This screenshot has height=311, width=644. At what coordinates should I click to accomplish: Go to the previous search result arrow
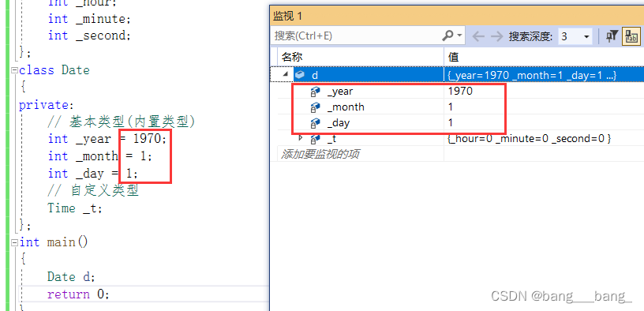pos(478,36)
